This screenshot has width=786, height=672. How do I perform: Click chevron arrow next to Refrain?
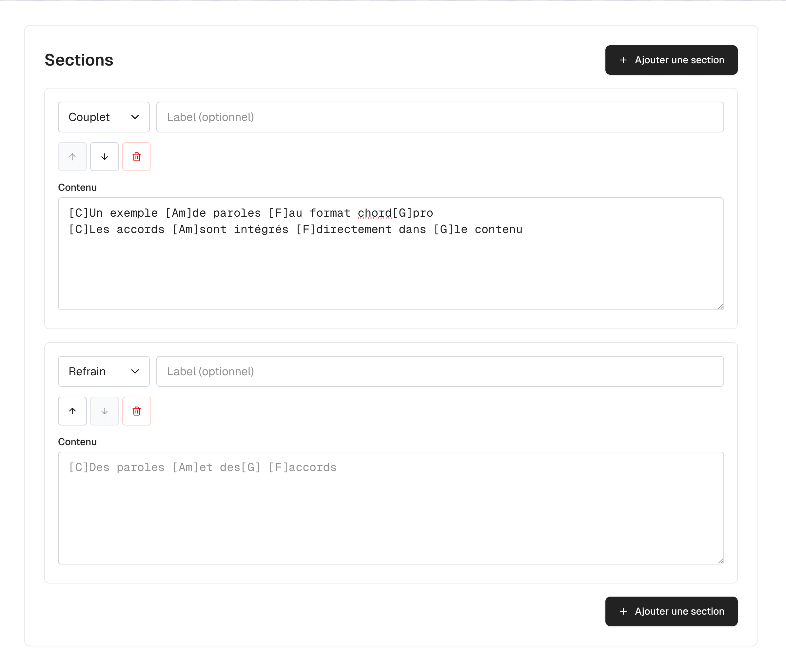point(135,371)
